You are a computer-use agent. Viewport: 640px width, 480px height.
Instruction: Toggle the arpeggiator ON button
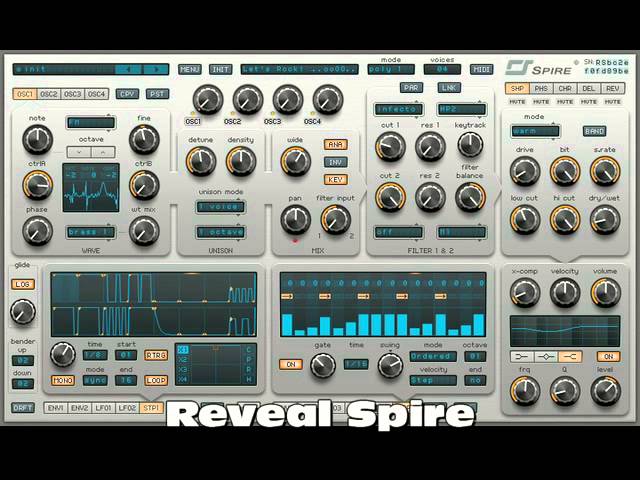pos(291,364)
